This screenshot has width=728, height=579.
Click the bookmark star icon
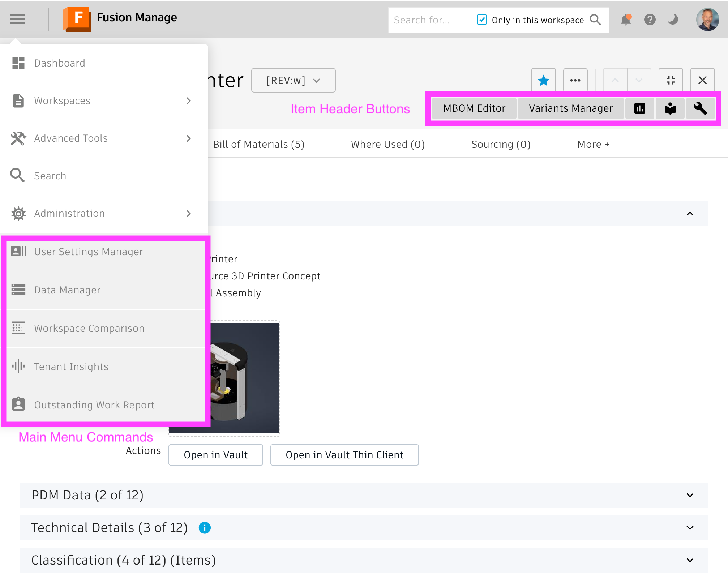click(543, 80)
